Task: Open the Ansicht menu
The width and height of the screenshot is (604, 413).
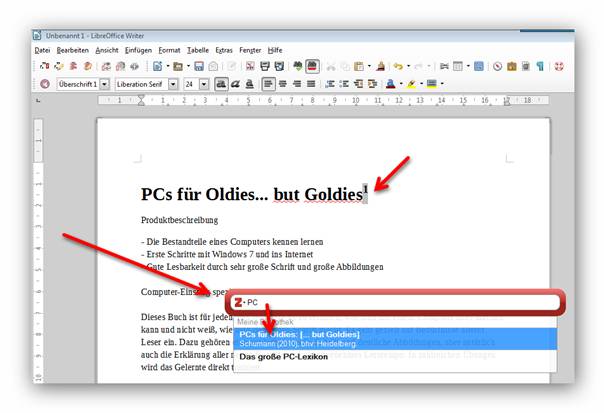Action: (x=107, y=50)
